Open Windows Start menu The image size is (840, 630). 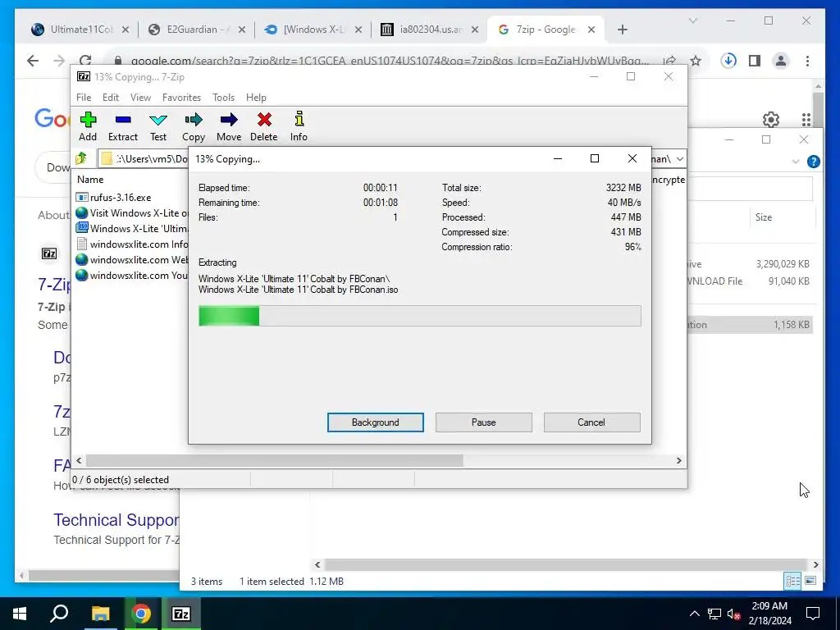pyautogui.click(x=20, y=614)
